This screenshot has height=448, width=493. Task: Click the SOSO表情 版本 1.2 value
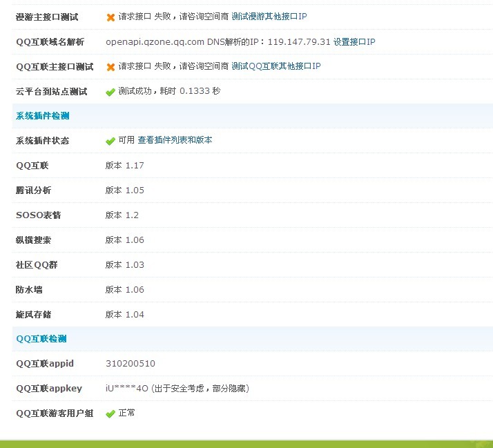(122, 215)
